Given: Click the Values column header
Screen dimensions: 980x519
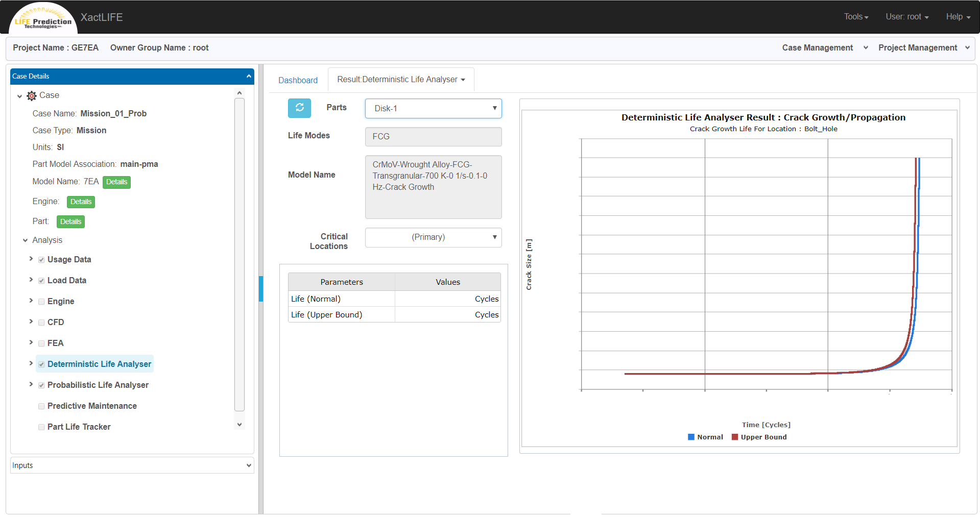Looking at the screenshot, I should (448, 282).
